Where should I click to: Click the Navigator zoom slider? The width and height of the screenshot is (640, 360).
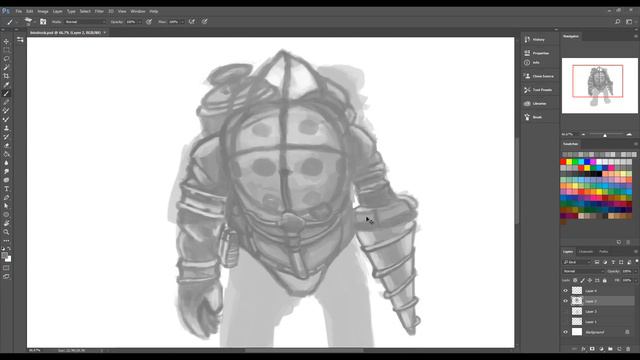click(605, 134)
